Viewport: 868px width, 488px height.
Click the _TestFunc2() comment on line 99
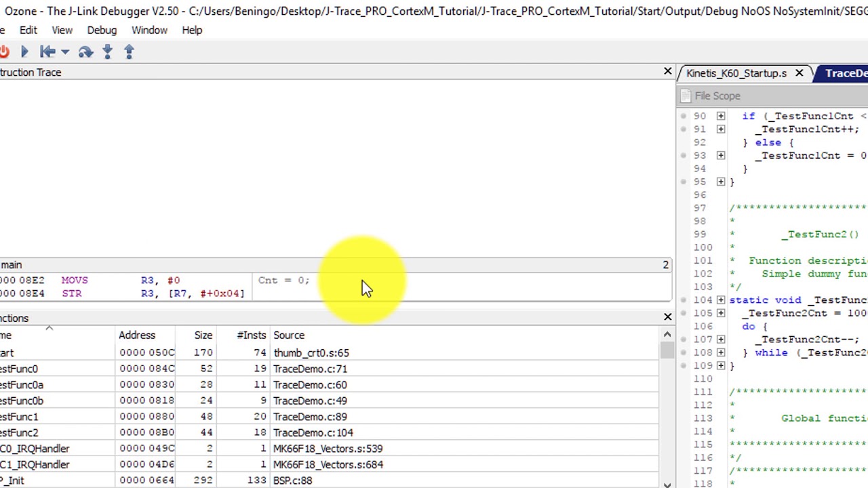pos(820,235)
